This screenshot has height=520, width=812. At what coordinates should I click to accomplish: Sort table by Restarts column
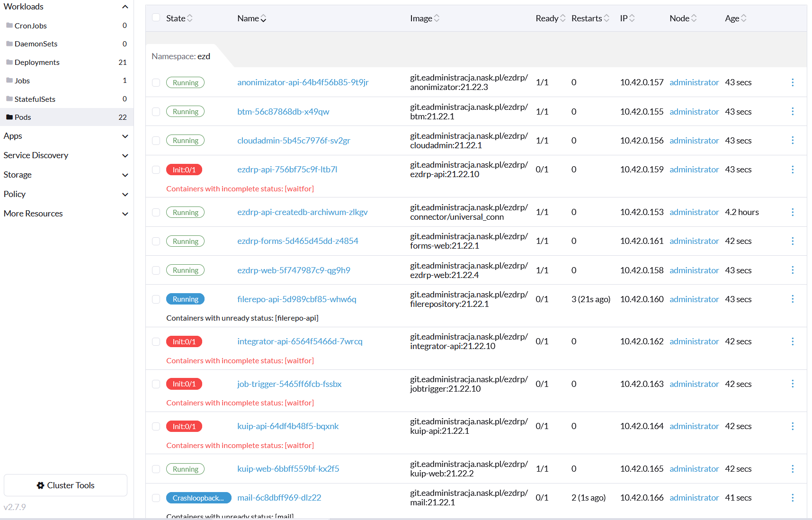coord(590,18)
